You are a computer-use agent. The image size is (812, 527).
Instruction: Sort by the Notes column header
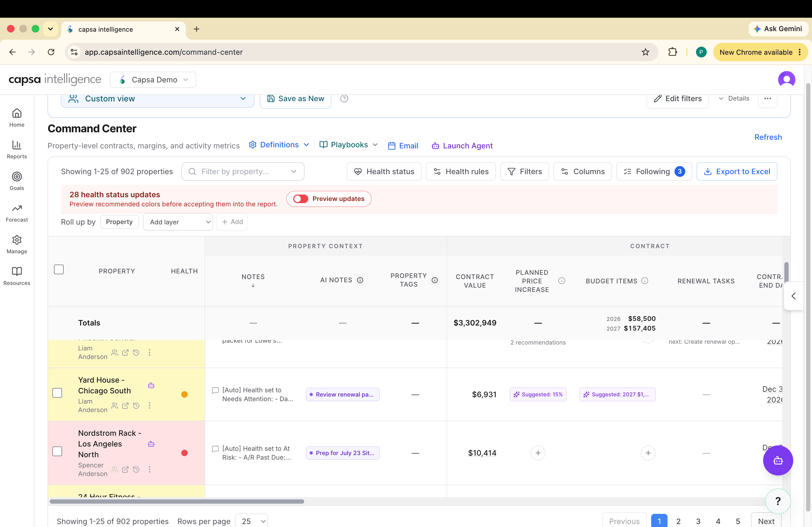(253, 280)
